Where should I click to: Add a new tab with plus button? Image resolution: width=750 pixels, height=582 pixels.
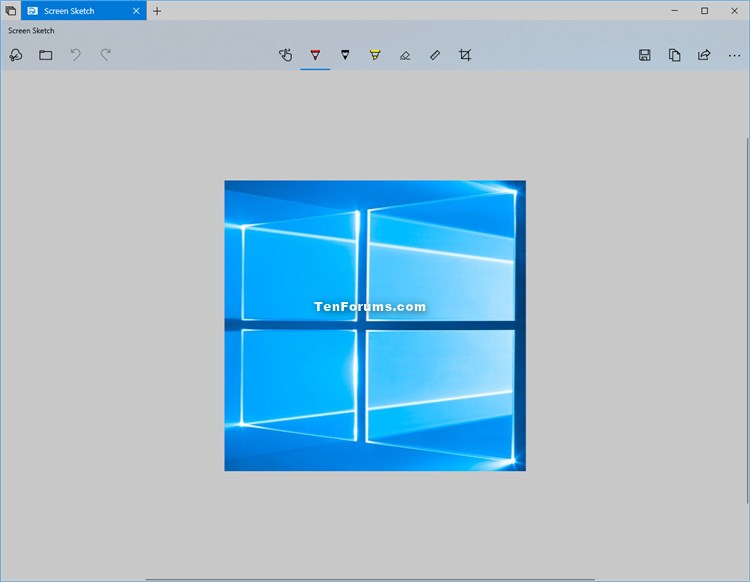157,11
